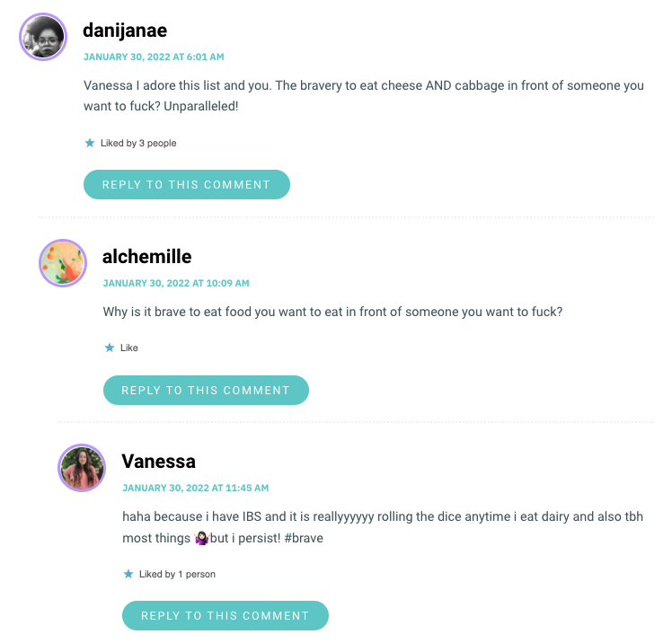Open the January 30, 2022 6:01 AM permalink

(154, 57)
